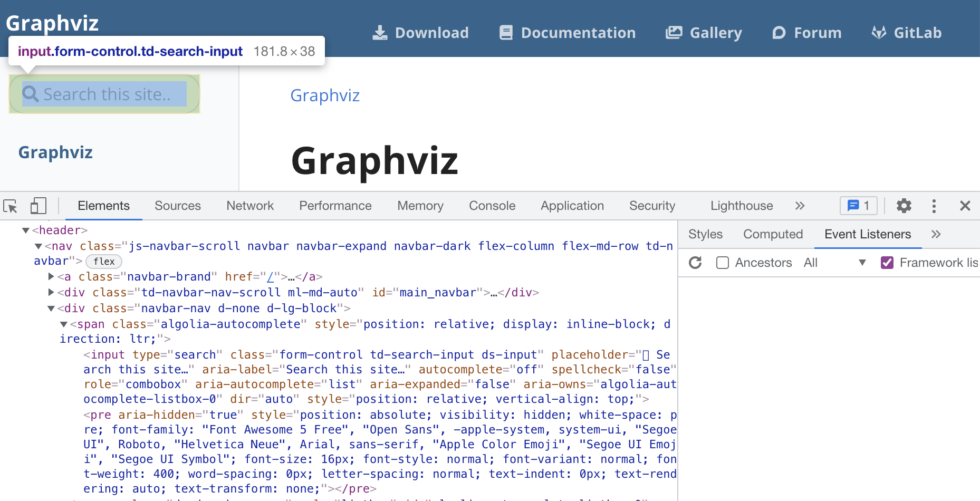Show more sidebar panes next to Event Listeners
Viewport: 980px width, 501px height.
click(x=936, y=234)
